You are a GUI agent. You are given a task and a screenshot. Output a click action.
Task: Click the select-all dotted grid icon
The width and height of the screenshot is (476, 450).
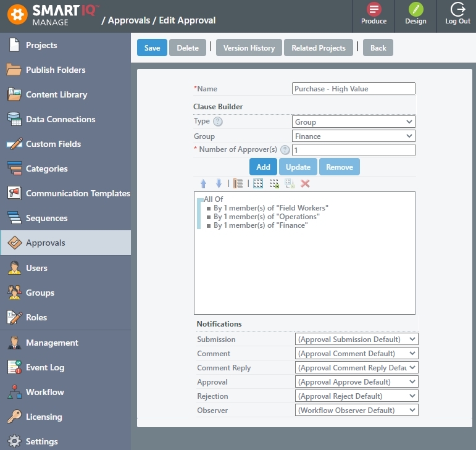click(x=258, y=183)
